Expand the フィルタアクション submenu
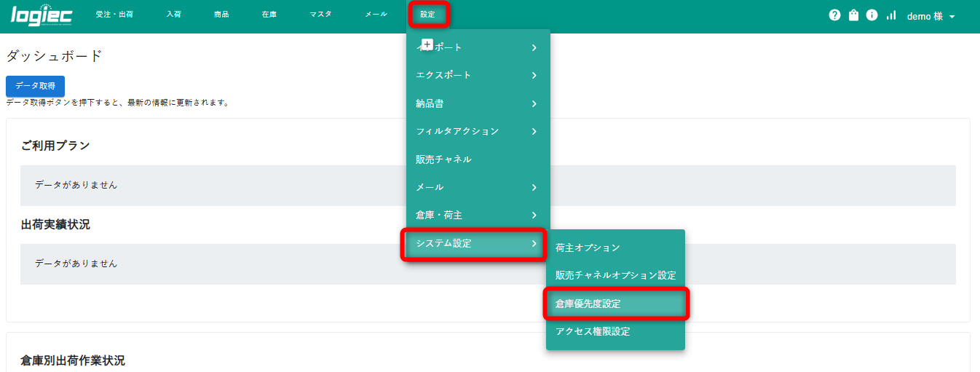The height and width of the screenshot is (372, 980). coord(478,131)
